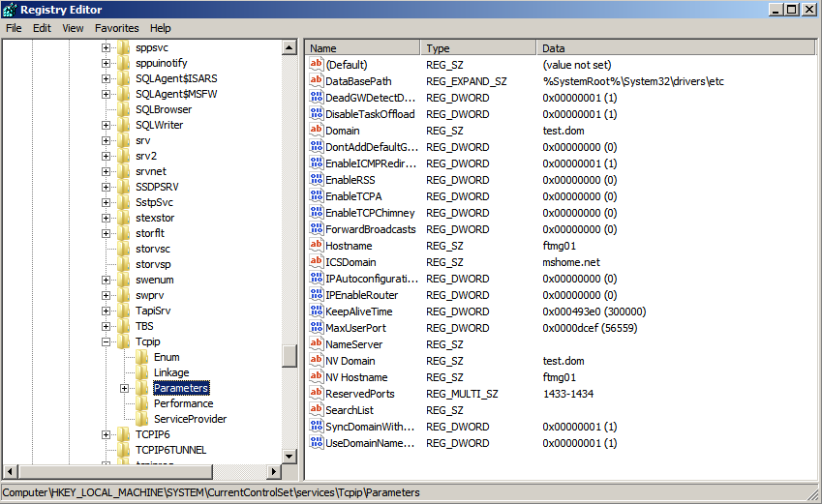Screen dimensions: 822x504
Task: Expand the TCPIP6 tree node
Action: 106,434
